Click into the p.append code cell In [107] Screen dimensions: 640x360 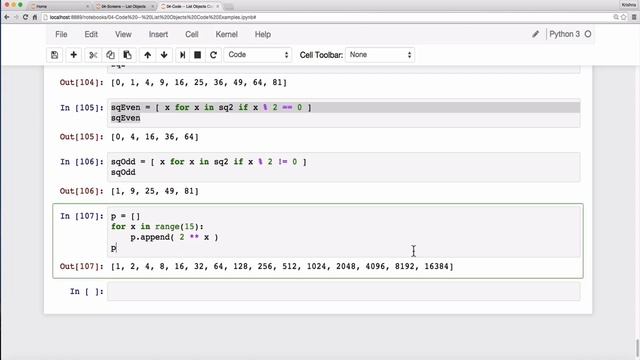pos(343,232)
